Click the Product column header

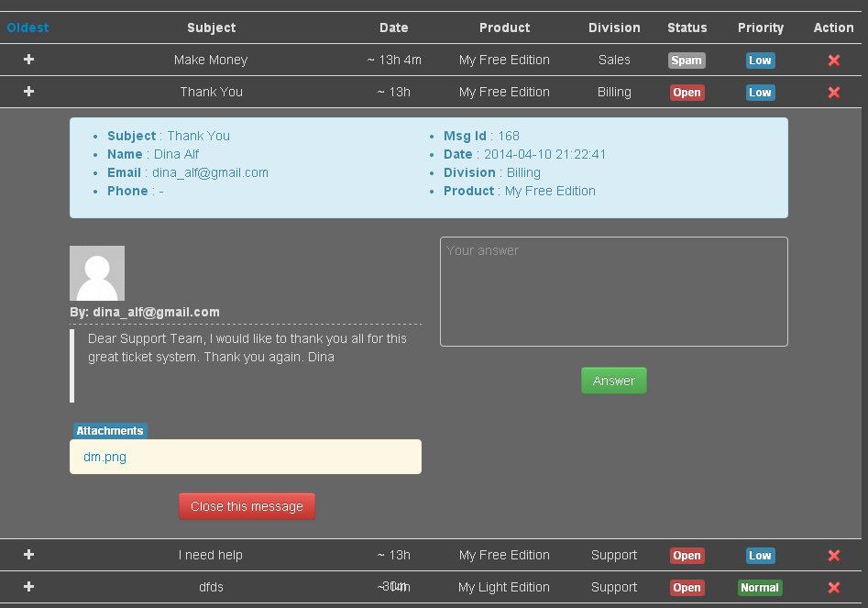(x=504, y=28)
